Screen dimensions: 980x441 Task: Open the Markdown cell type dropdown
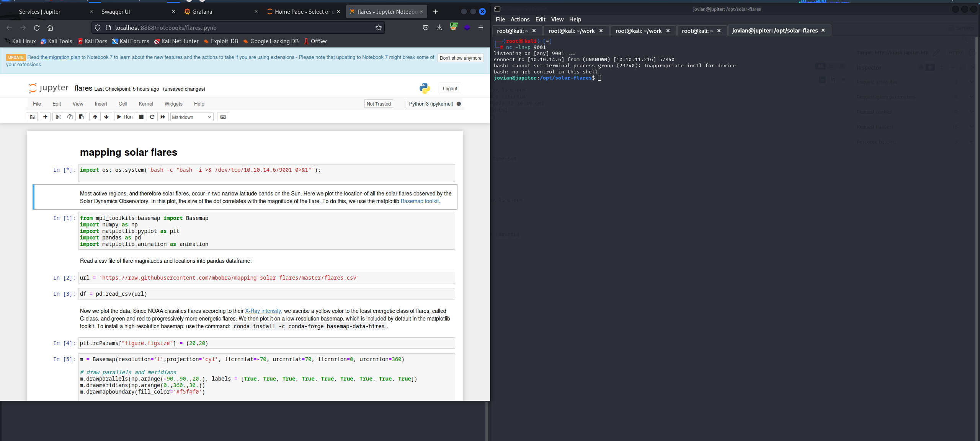click(x=191, y=117)
